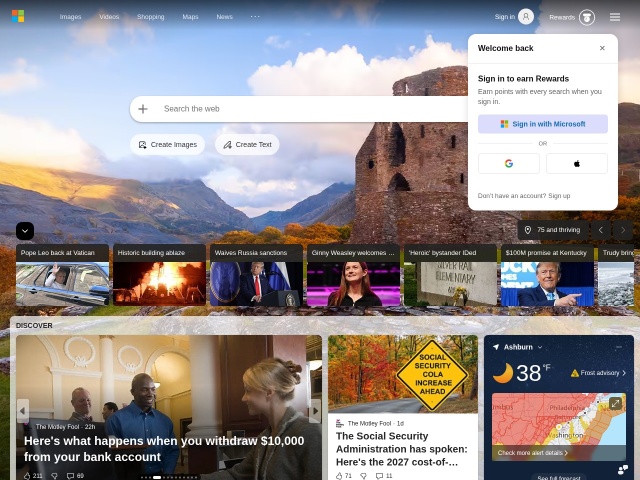Like the Social Security article
The width and height of the screenshot is (640, 480).
click(344, 476)
